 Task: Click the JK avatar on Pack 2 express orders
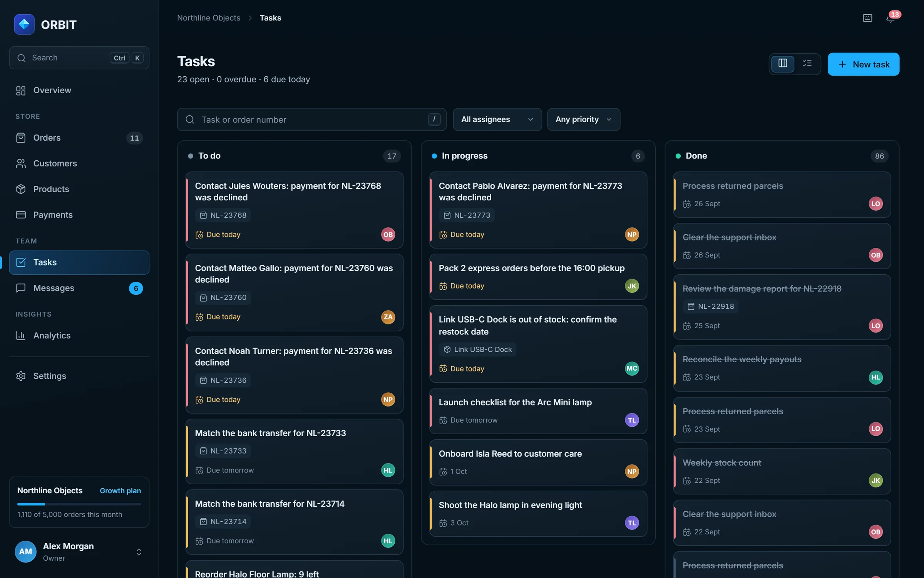(x=632, y=286)
